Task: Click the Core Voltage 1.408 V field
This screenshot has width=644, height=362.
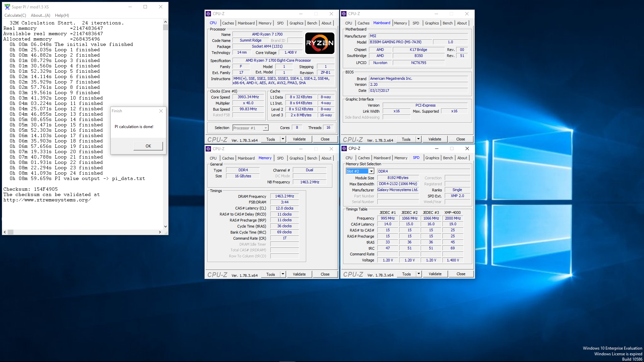Action: point(290,52)
